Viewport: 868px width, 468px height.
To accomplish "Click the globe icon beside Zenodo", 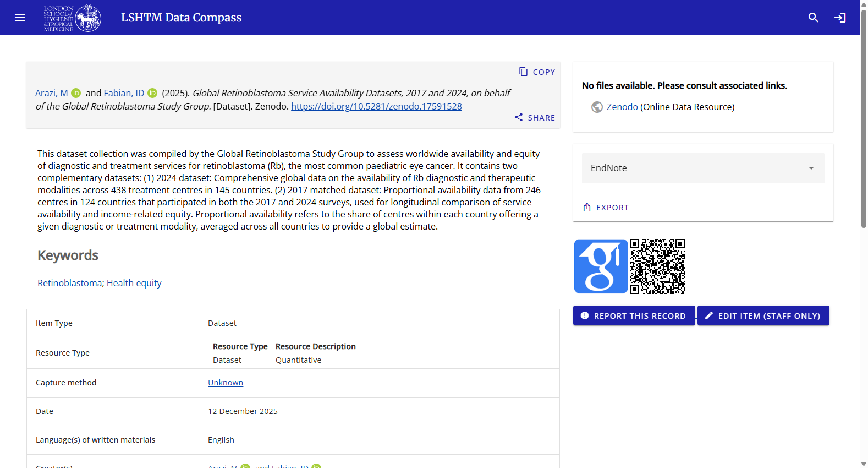I will tap(597, 107).
